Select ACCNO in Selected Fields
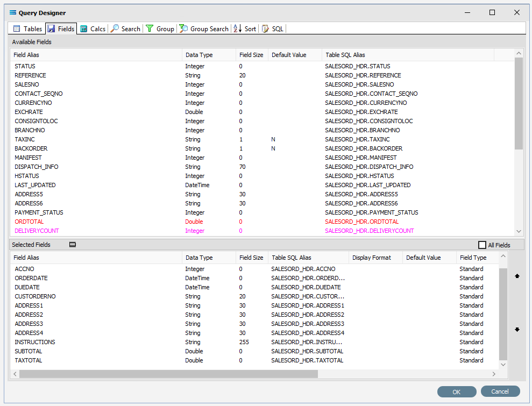The width and height of the screenshot is (532, 406). click(x=255, y=269)
